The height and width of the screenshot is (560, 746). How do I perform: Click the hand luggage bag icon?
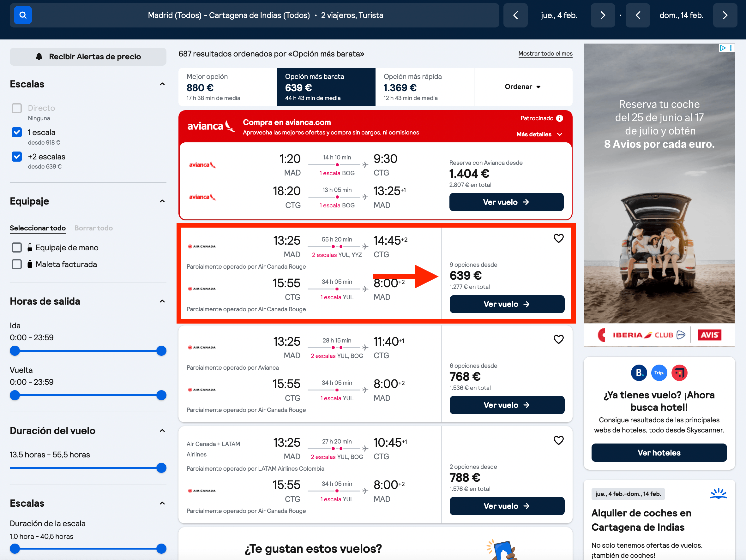pos(30,247)
